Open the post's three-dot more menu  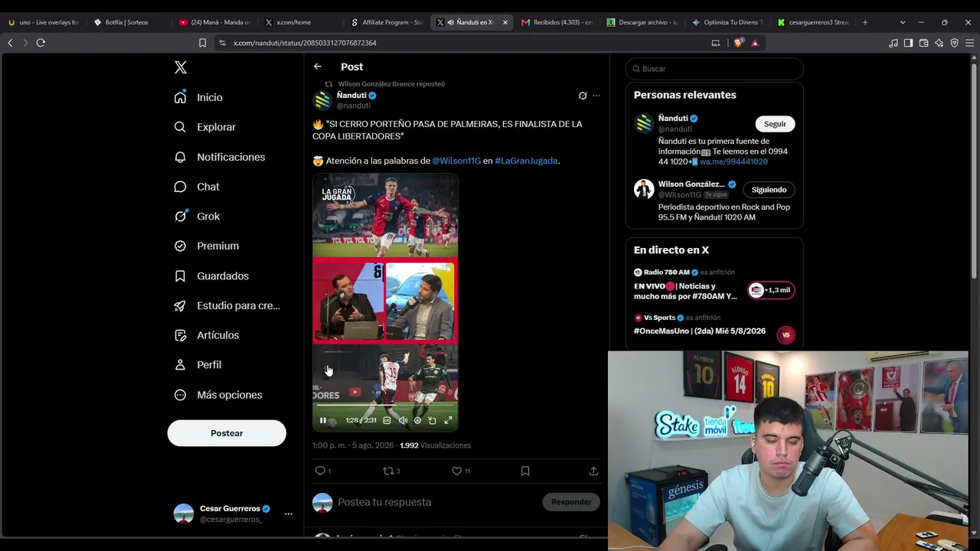pyautogui.click(x=596, y=96)
